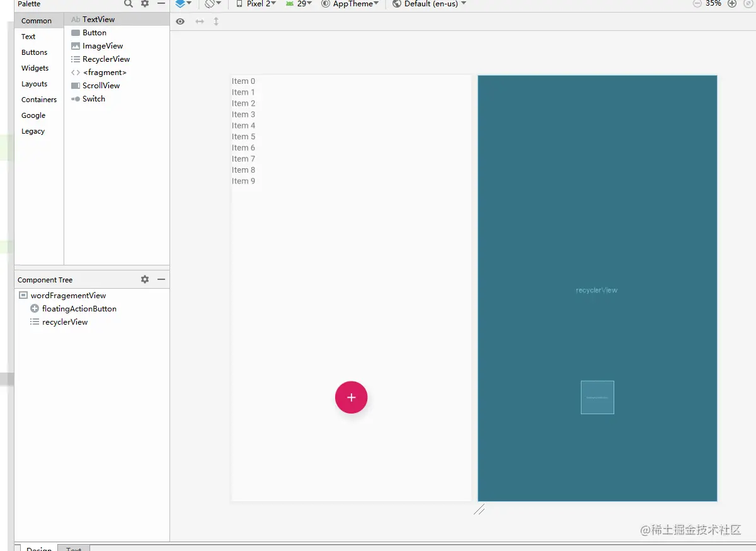Click Item 1 in the design preview
This screenshot has height=551, width=756.
click(243, 93)
